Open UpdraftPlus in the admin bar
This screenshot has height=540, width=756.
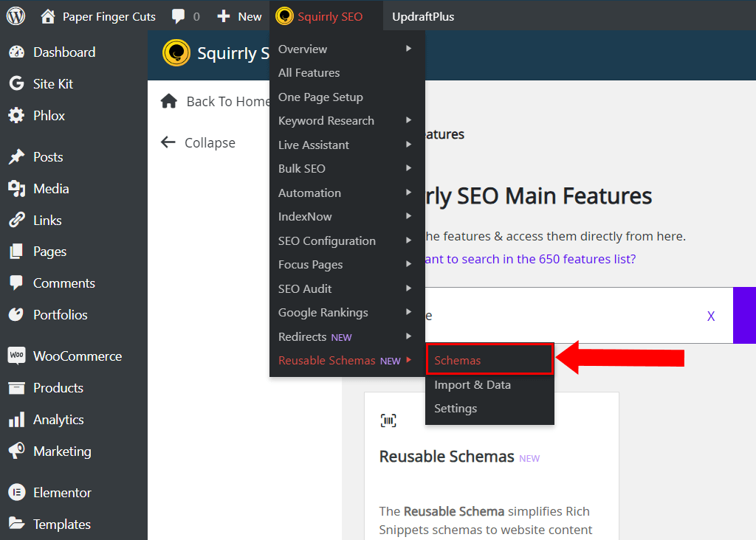coord(423,16)
